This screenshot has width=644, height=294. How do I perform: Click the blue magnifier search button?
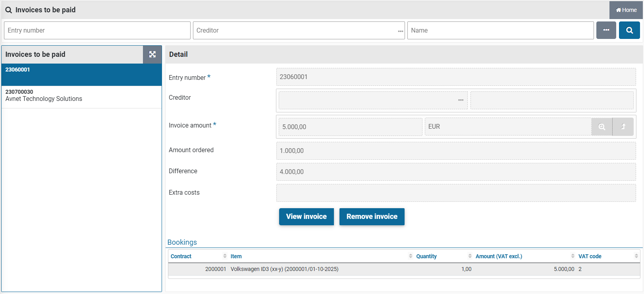click(x=629, y=30)
